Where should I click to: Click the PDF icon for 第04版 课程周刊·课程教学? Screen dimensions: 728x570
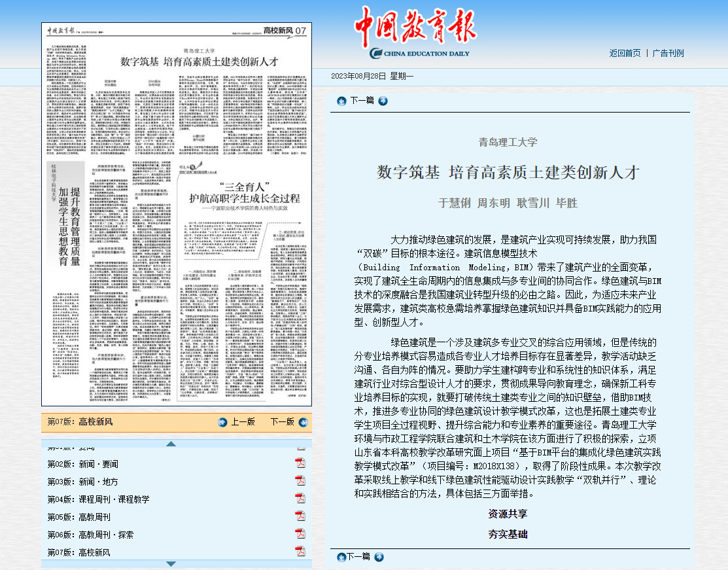click(300, 499)
